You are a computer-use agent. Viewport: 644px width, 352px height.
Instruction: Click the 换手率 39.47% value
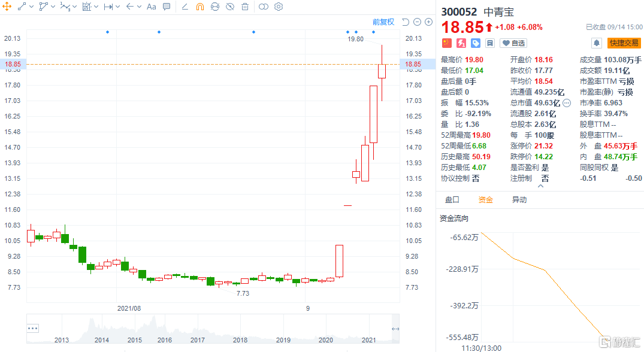click(x=616, y=114)
